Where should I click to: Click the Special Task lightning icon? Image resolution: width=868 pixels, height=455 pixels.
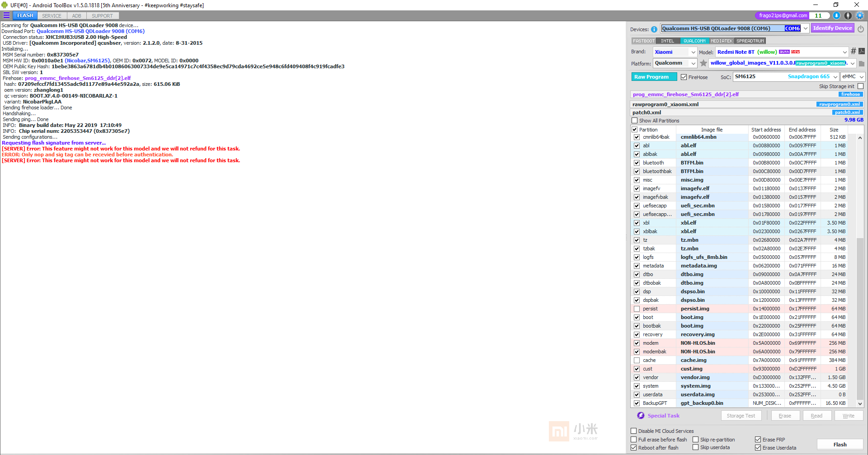641,416
